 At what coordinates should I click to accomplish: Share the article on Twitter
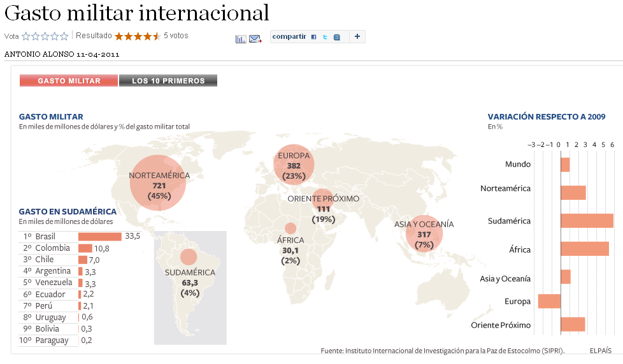coord(325,37)
